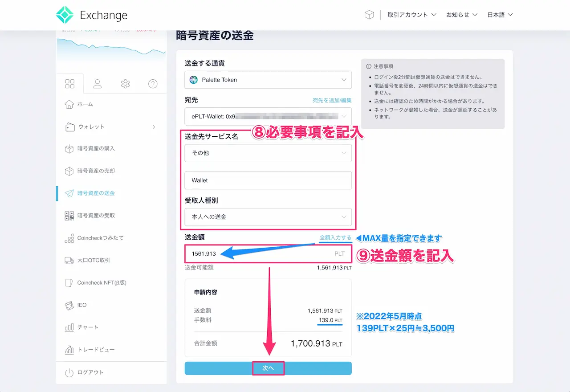
Task: Click the QR code icon for 暗号資産の受取
Action: pos(69,216)
